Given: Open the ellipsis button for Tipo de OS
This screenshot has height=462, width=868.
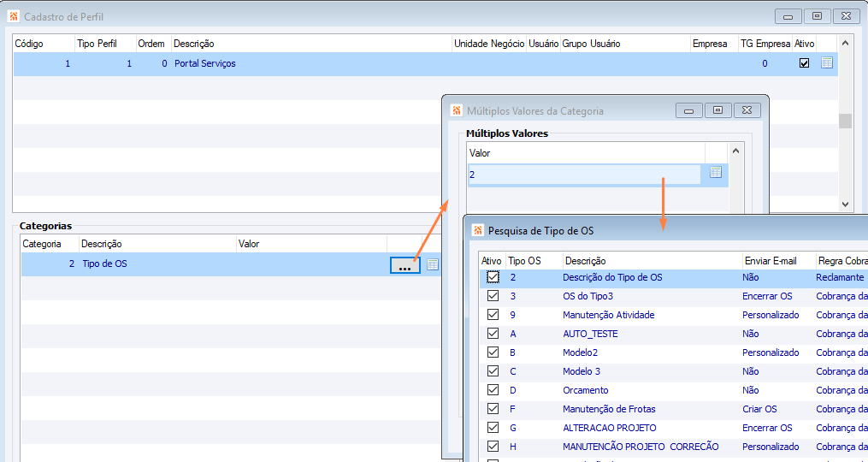Looking at the screenshot, I should click(405, 265).
